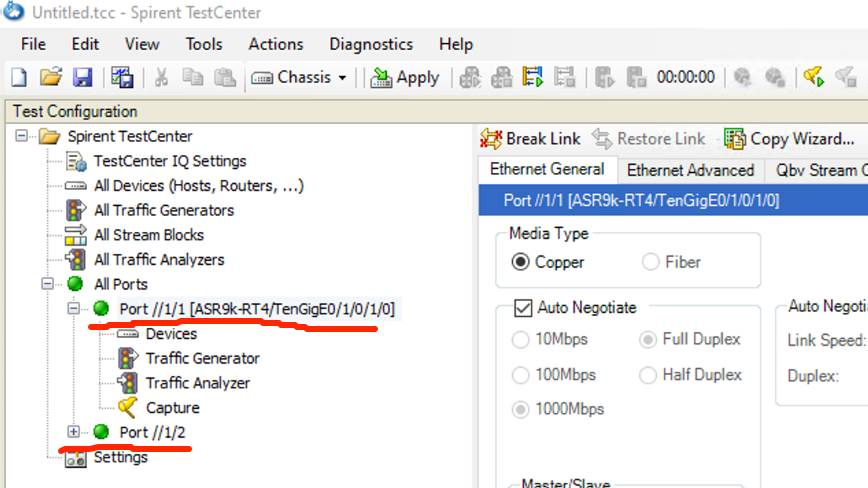868x488 pixels.
Task: Open the Tools menu
Action: click(x=204, y=44)
